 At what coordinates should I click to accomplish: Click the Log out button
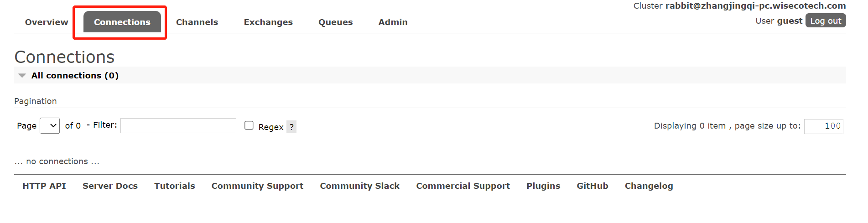(x=826, y=21)
